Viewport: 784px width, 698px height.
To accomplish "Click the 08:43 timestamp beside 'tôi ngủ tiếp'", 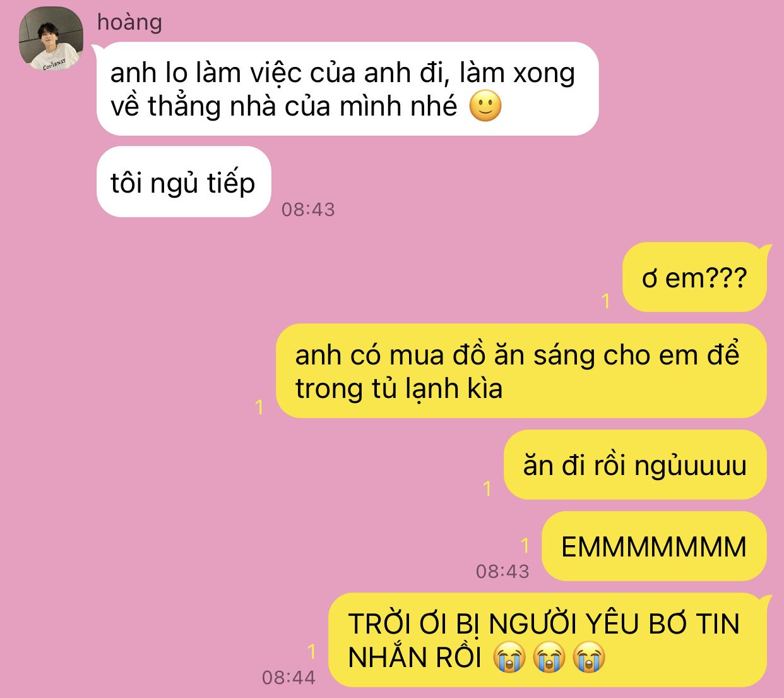I will pos(308,209).
